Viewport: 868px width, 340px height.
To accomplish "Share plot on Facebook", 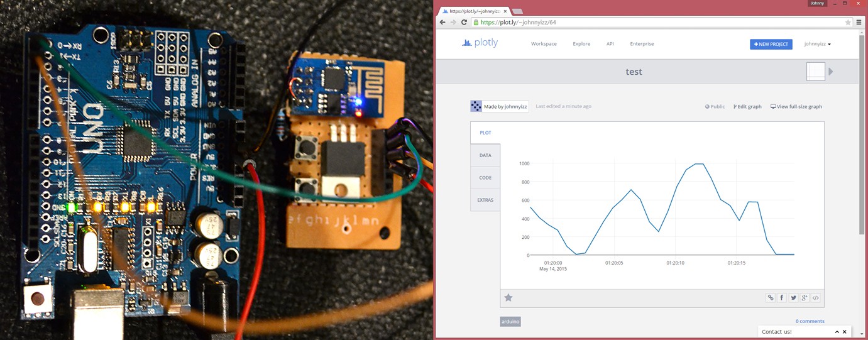I will (x=781, y=298).
